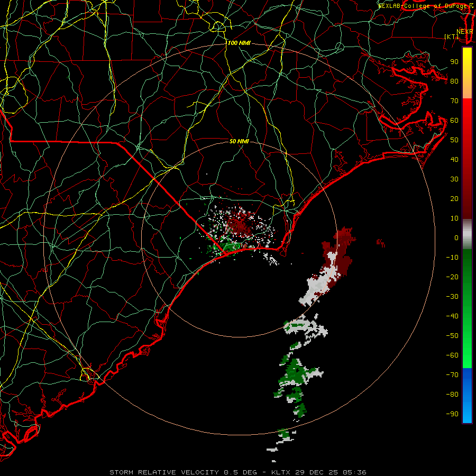Click the -30 value on the velocity scale

pos(452,297)
